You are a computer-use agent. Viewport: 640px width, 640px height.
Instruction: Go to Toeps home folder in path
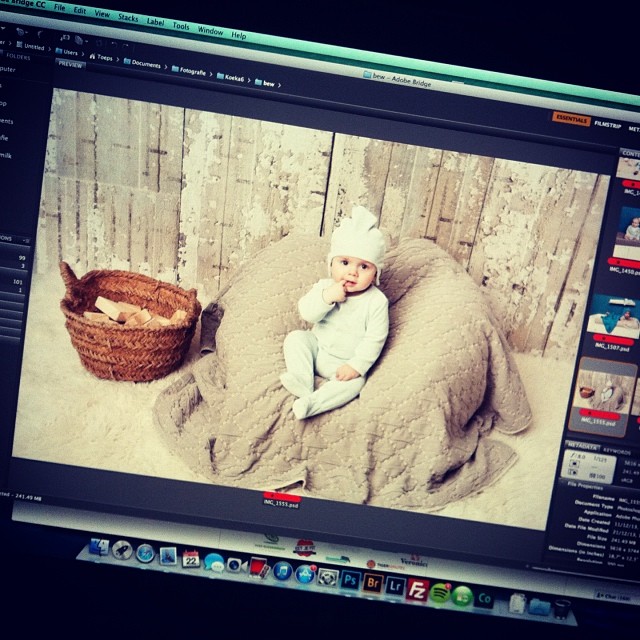pyautogui.click(x=101, y=58)
